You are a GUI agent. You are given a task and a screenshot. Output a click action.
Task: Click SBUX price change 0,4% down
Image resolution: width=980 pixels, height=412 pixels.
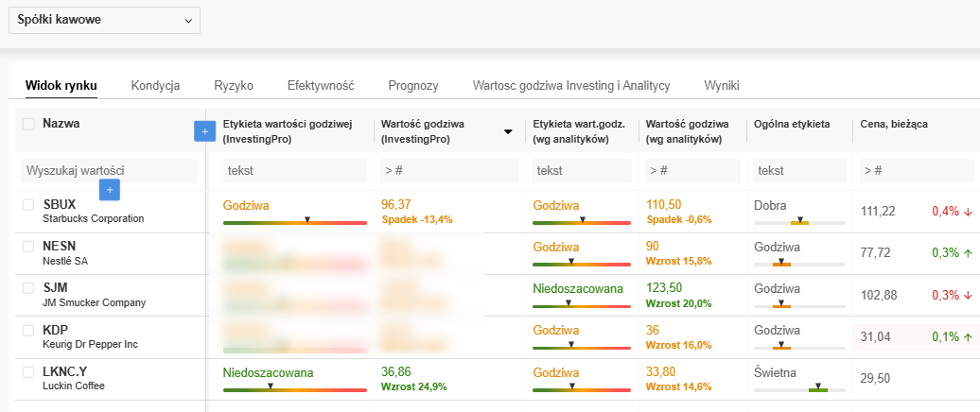tap(953, 211)
